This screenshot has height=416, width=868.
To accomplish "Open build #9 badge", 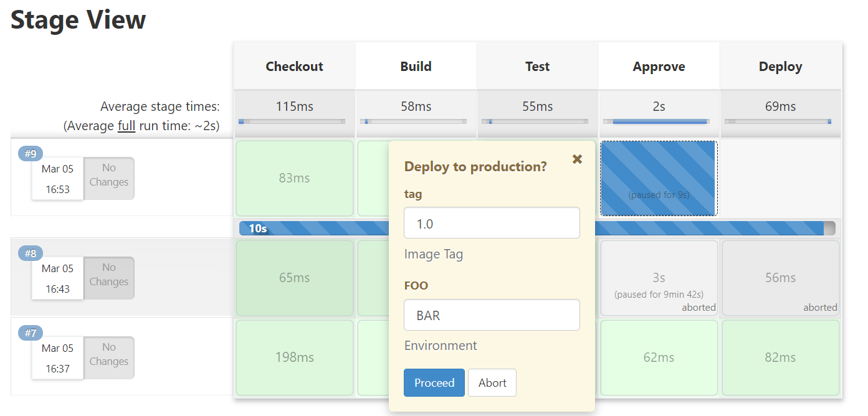I will pyautogui.click(x=31, y=154).
